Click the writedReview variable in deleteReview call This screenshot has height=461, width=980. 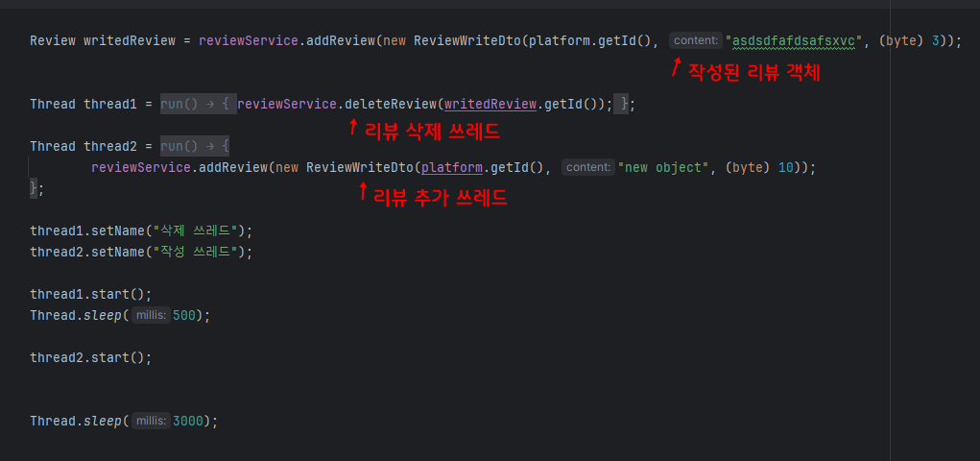[490, 105]
